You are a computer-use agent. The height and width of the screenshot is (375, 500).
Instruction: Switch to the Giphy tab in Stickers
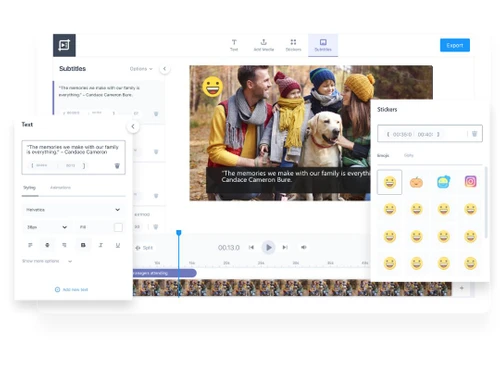[x=409, y=155]
